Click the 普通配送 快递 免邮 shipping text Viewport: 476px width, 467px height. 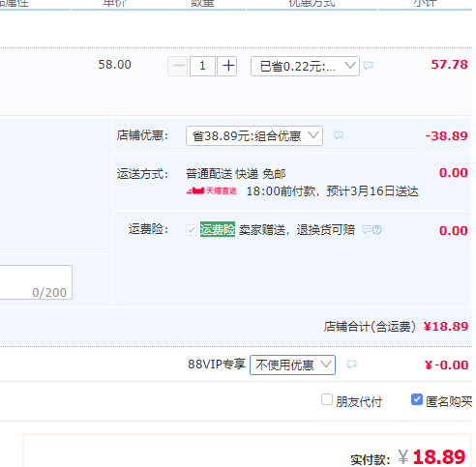(x=236, y=174)
